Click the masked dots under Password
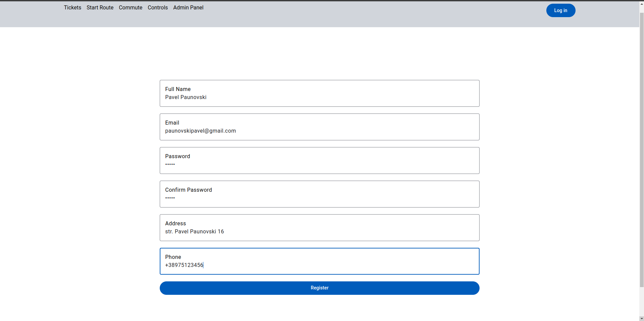644x321 pixels. 170,164
